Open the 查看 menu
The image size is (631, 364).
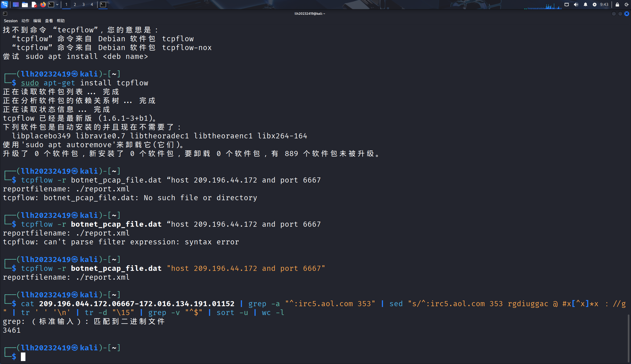(x=49, y=21)
